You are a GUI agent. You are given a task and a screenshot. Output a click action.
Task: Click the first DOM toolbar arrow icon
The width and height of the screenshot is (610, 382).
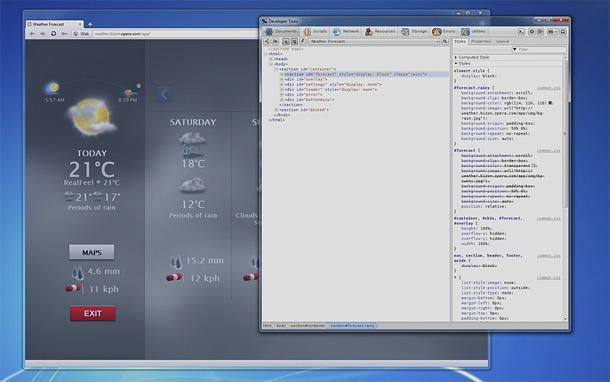tap(267, 41)
